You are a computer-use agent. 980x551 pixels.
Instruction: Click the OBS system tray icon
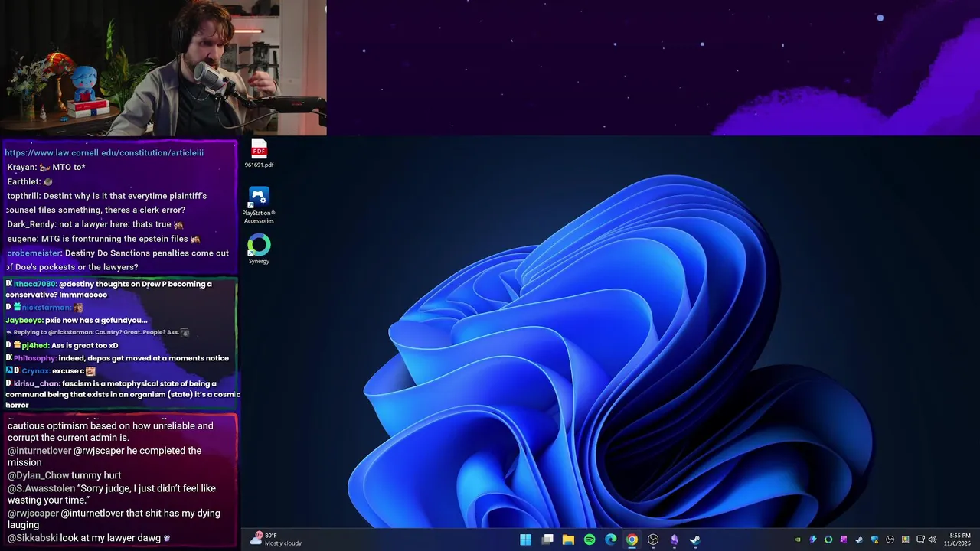point(890,540)
